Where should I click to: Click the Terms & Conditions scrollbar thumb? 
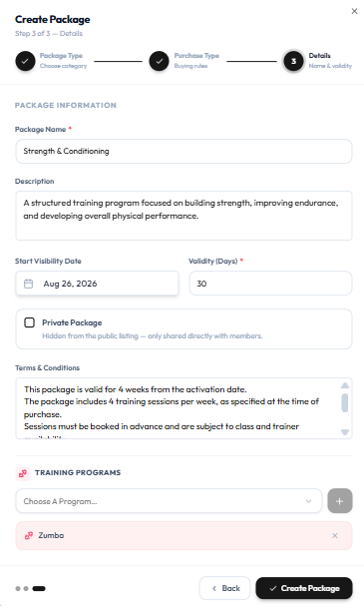tap(345, 403)
